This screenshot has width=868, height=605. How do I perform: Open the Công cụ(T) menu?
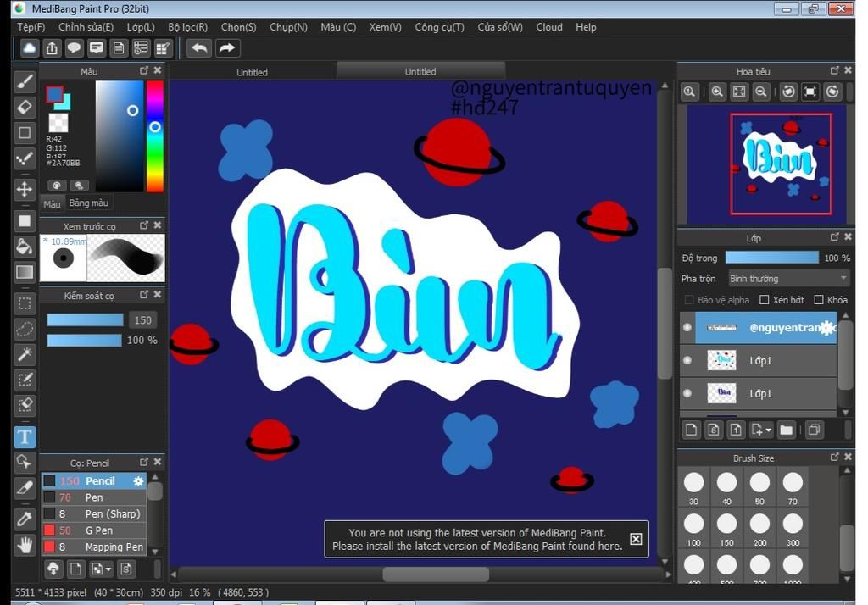point(440,27)
